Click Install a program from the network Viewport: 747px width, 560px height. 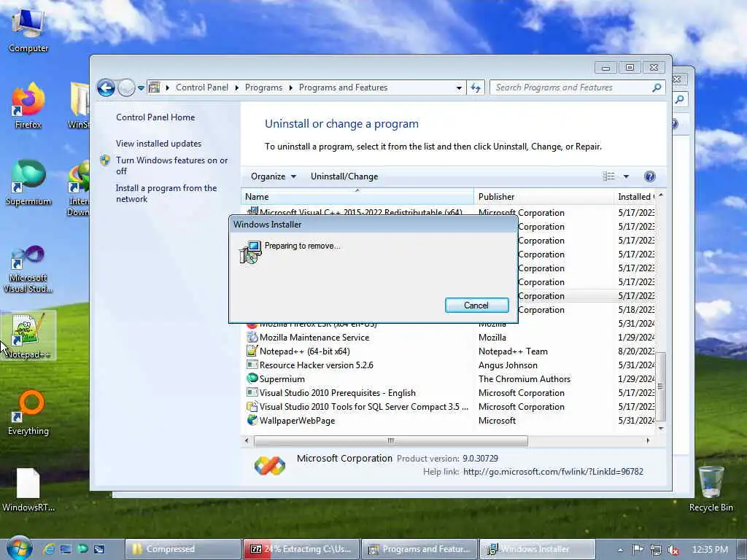pos(166,193)
